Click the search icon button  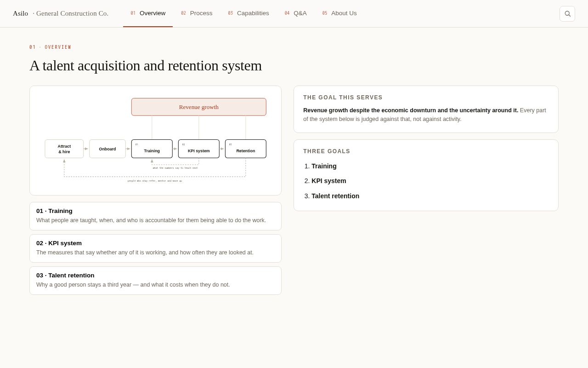pyautogui.click(x=567, y=14)
